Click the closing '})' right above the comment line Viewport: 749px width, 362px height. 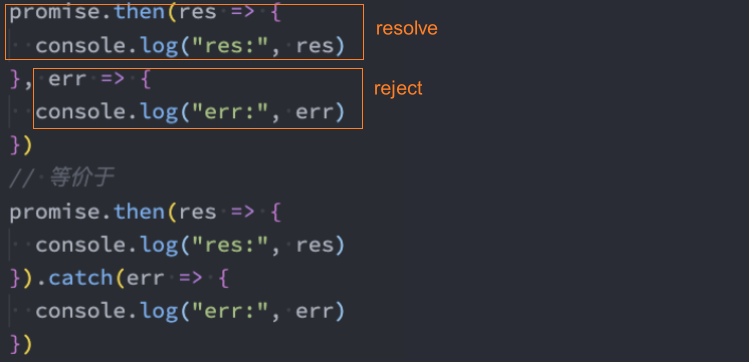coord(21,145)
